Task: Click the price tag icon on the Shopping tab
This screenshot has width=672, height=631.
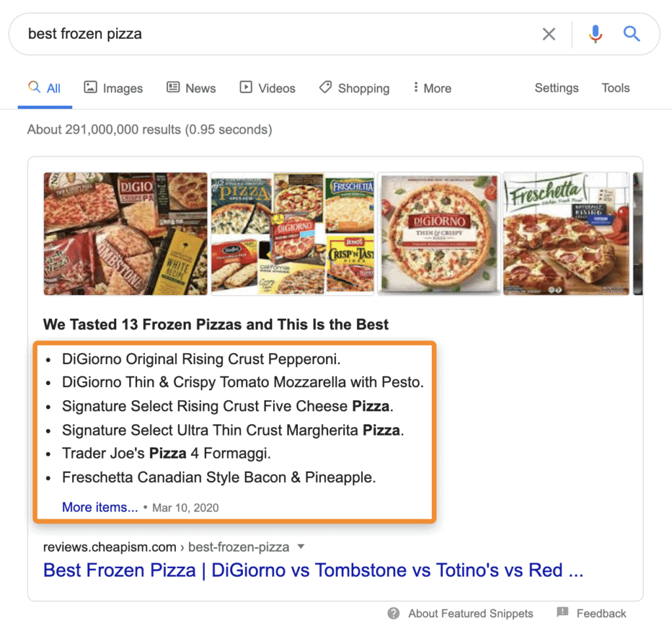Action: (x=326, y=87)
